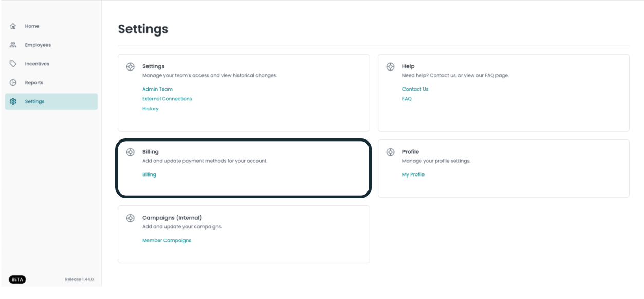644x299 pixels.
Task: Click the icon beside Profile heading
Action: point(391,152)
